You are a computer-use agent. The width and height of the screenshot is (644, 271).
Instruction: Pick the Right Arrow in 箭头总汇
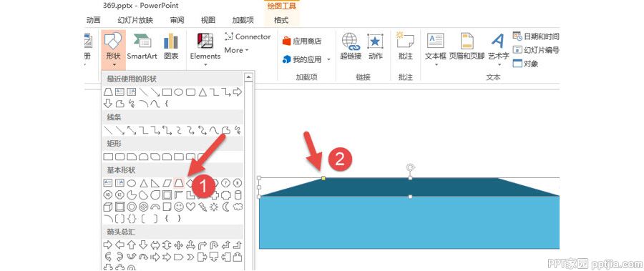108,245
